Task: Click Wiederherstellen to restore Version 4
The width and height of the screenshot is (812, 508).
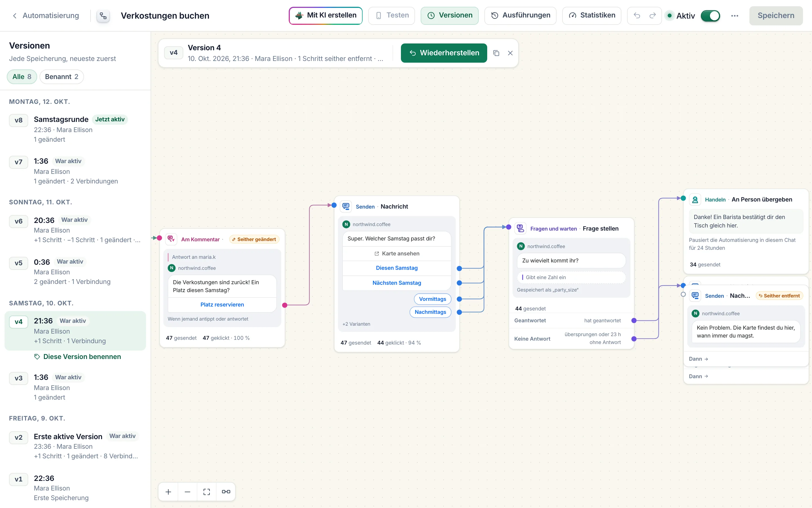Action: pos(443,53)
